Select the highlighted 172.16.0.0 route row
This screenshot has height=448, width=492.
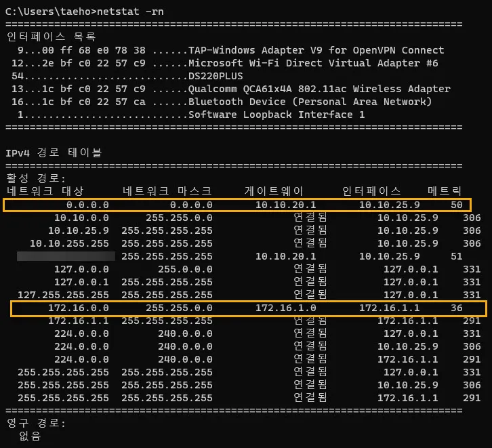pos(248,308)
